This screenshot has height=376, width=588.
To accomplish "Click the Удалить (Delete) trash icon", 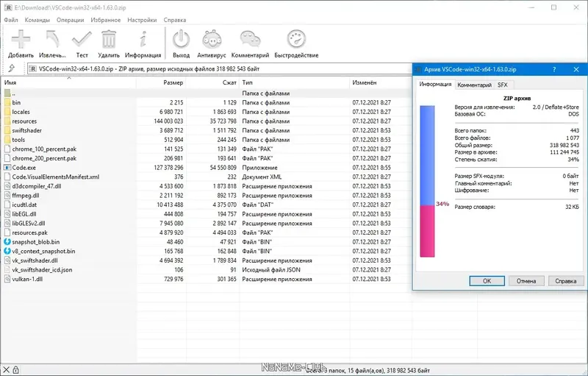I will (x=109, y=39).
